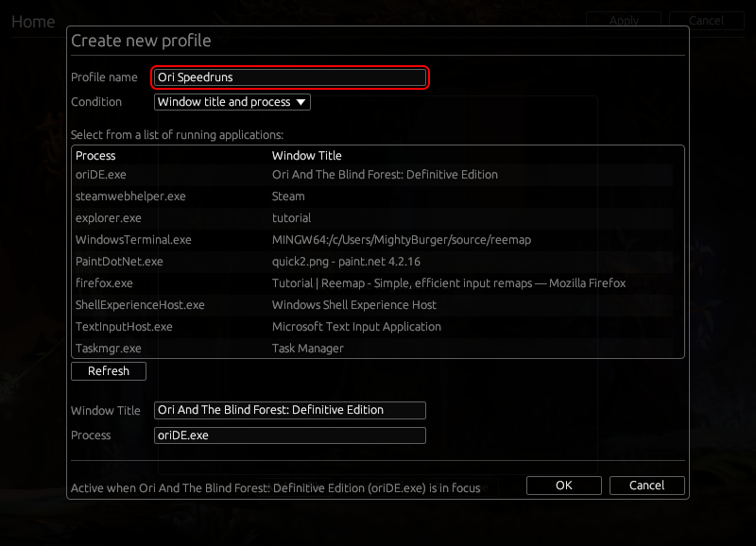
Task: Cancel the Create new profile dialog
Action: (x=646, y=486)
